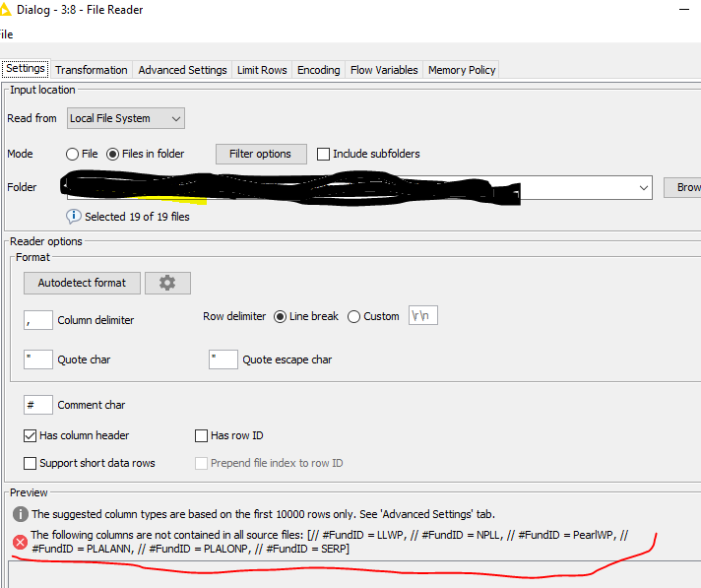
Task: Choose Custom row delimiter option
Action: point(353,316)
